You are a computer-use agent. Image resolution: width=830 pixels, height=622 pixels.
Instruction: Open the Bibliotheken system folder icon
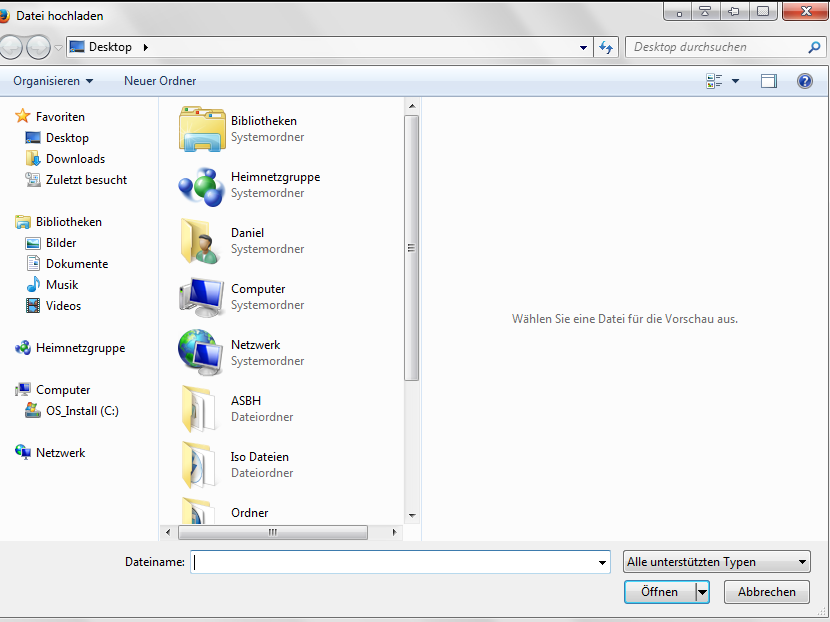pos(202,129)
